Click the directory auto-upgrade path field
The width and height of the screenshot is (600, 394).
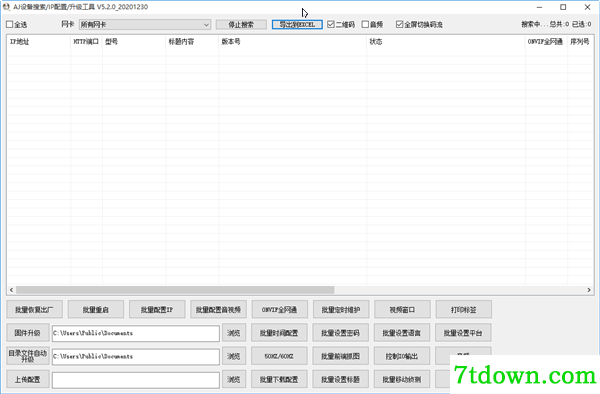click(136, 357)
